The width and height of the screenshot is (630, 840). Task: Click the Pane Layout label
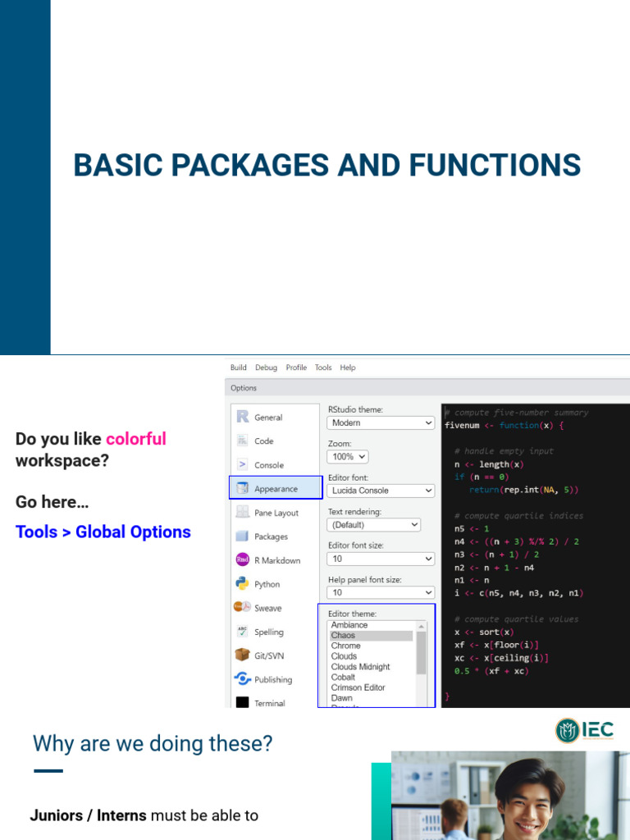click(276, 513)
